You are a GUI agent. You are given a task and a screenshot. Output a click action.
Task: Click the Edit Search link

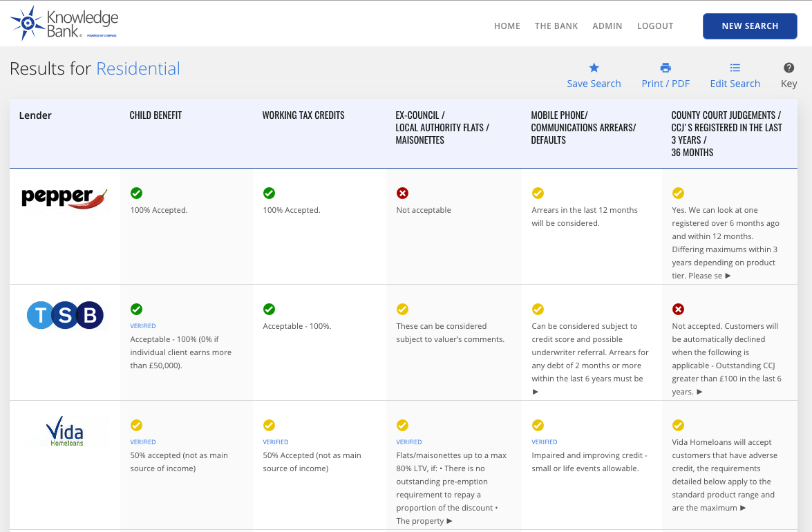pyautogui.click(x=735, y=84)
